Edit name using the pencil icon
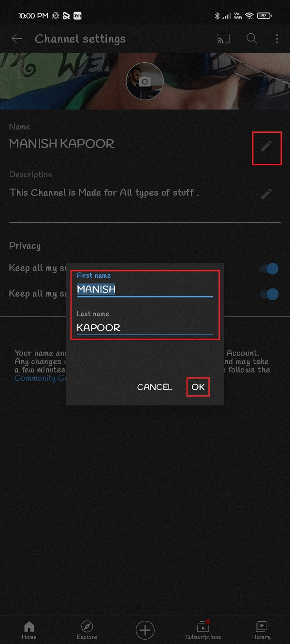Image resolution: width=290 pixels, height=644 pixels. click(267, 146)
